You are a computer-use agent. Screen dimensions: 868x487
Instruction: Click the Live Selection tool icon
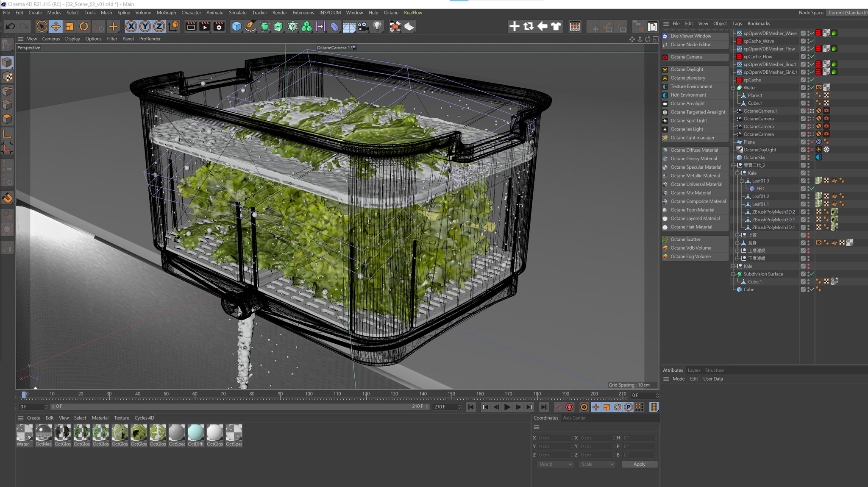tap(42, 27)
